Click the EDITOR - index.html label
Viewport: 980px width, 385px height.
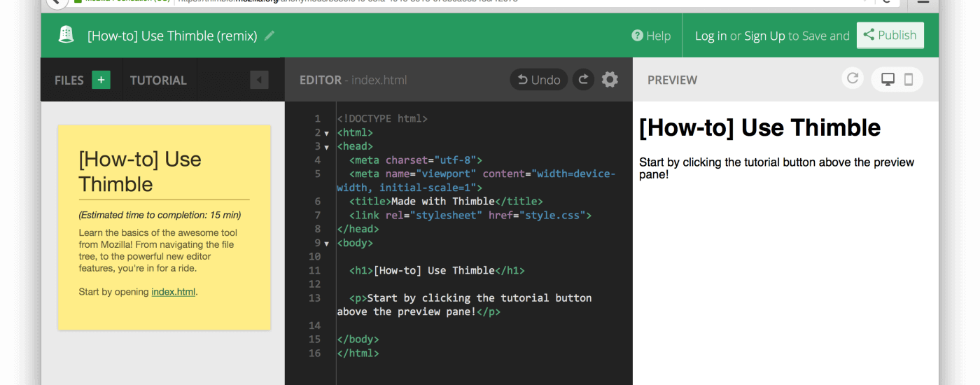tap(353, 80)
